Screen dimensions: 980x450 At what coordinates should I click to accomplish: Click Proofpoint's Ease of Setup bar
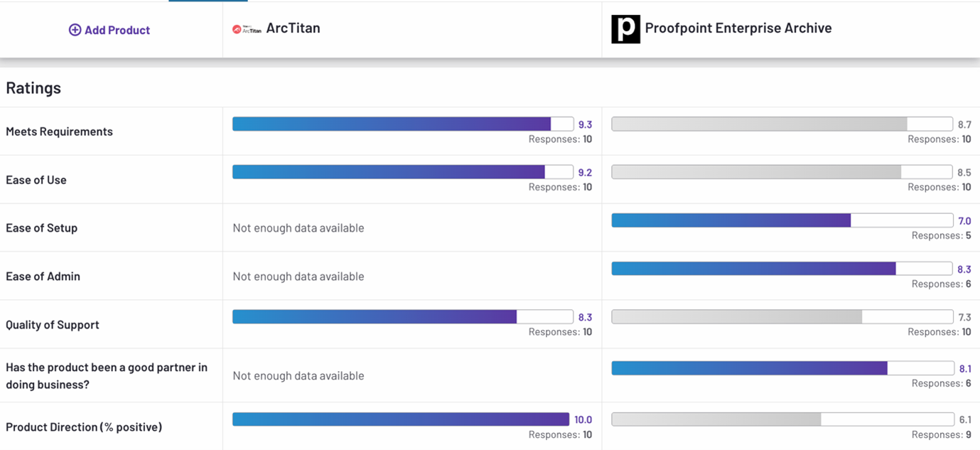(x=782, y=220)
